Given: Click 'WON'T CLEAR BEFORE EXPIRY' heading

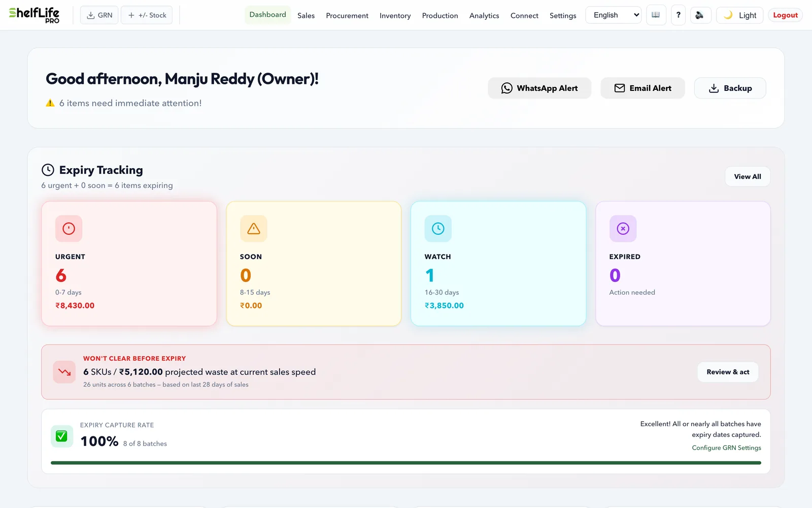Looking at the screenshot, I should (x=134, y=359).
